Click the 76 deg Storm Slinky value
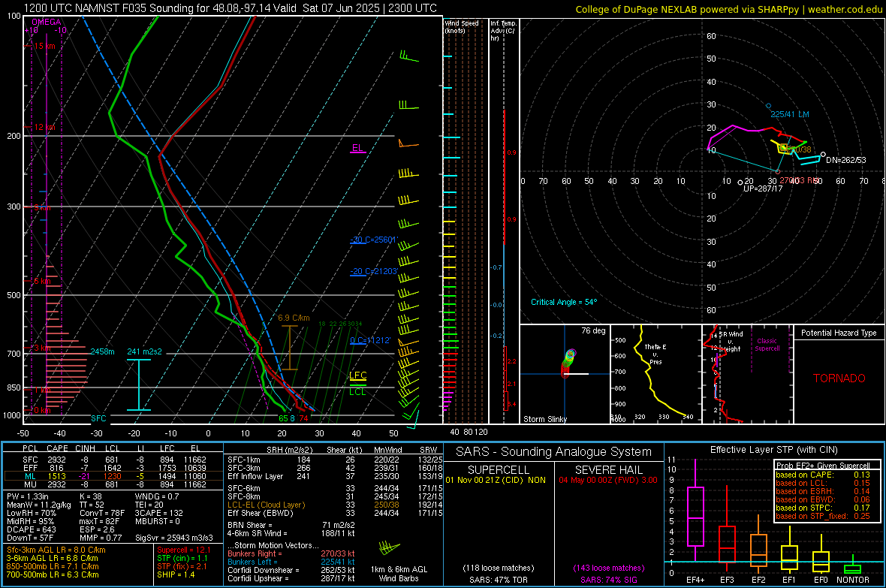This screenshot has width=886, height=588. pos(593,330)
